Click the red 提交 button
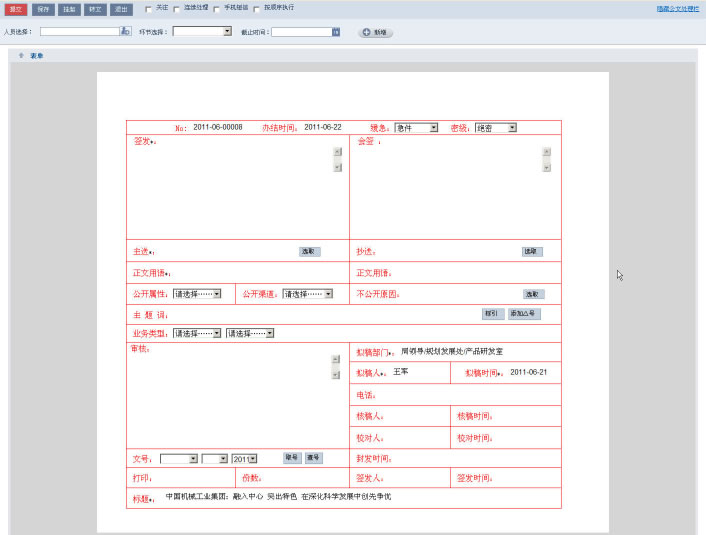The image size is (706, 535). tap(16, 9)
